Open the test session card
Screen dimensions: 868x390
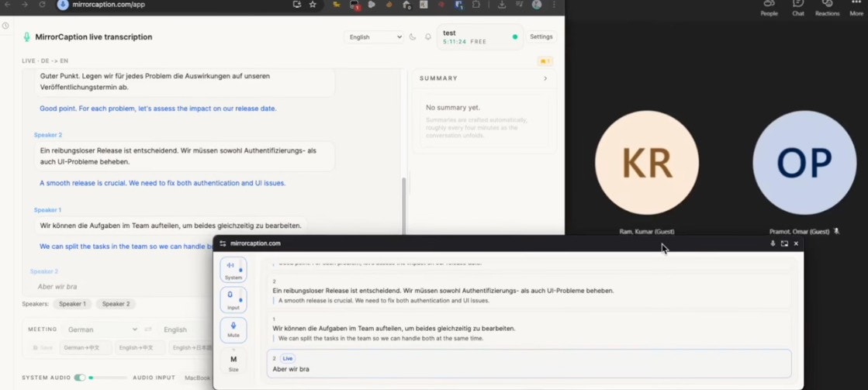pyautogui.click(x=479, y=37)
